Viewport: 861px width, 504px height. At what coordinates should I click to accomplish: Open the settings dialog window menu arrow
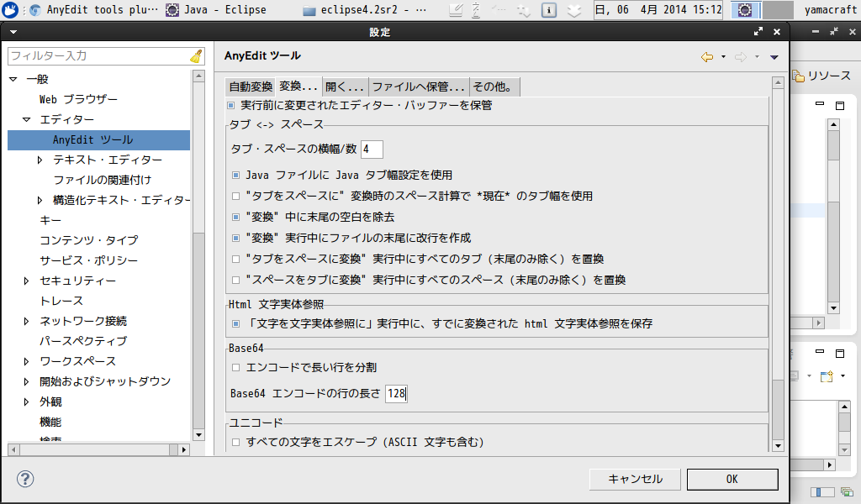(x=13, y=33)
